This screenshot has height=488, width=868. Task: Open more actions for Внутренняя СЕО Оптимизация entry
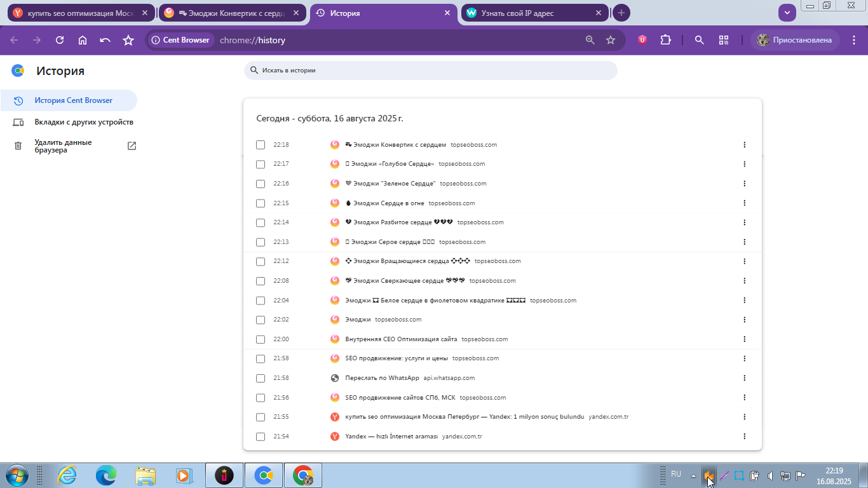pos(744,339)
